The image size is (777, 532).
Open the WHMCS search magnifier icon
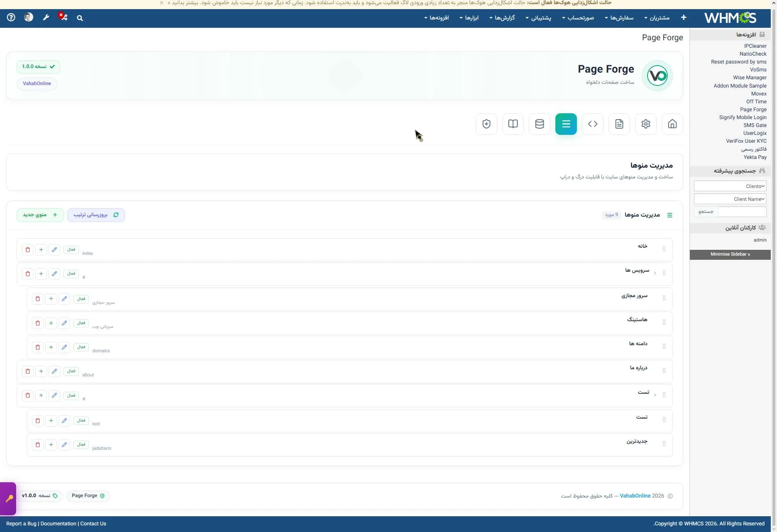tap(80, 18)
